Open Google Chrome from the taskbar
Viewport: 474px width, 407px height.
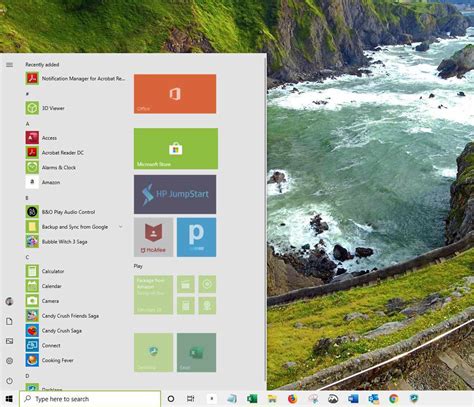click(x=394, y=399)
